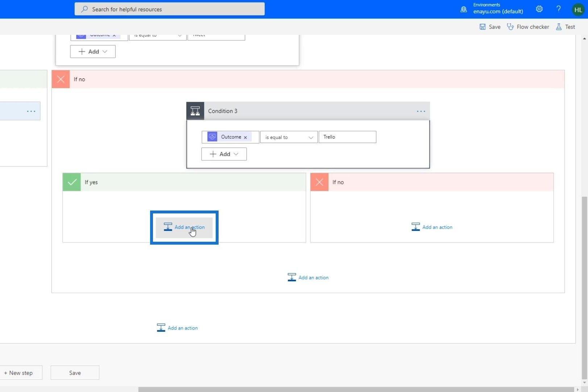Click the search magnifier icon

84,9
